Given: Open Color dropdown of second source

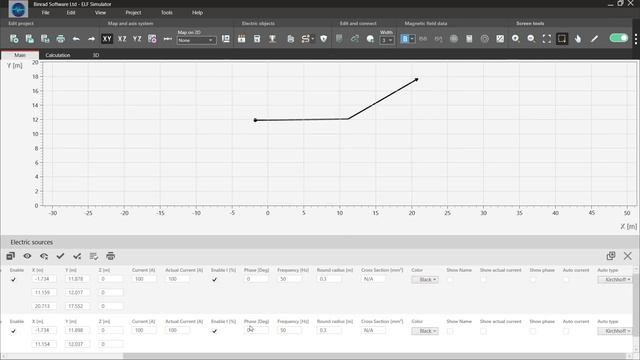Looking at the screenshot, I should (425, 331).
